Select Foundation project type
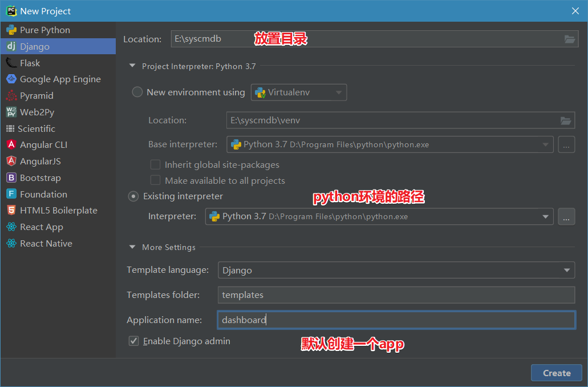This screenshot has height=387, width=588. click(58, 194)
